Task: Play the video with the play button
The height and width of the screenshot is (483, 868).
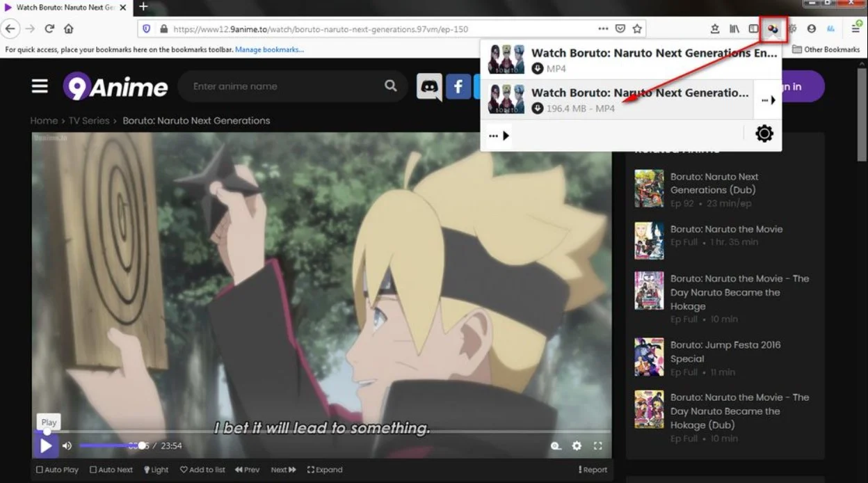Action: [46, 445]
